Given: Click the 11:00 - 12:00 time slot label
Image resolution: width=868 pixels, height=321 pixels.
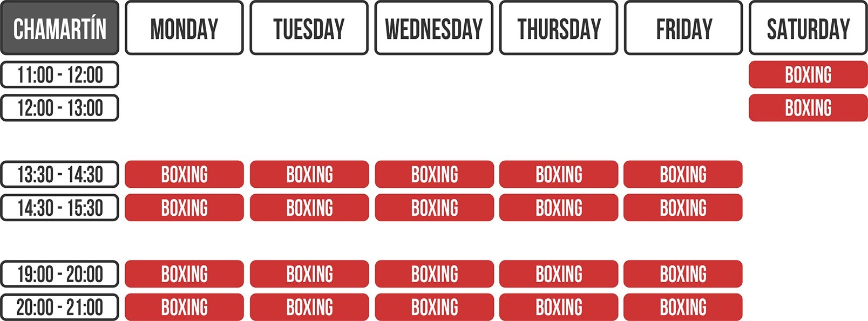Looking at the screenshot, I should (59, 74).
